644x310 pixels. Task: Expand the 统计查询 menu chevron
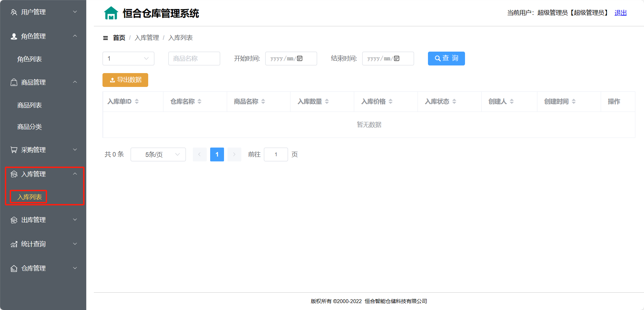[75, 244]
